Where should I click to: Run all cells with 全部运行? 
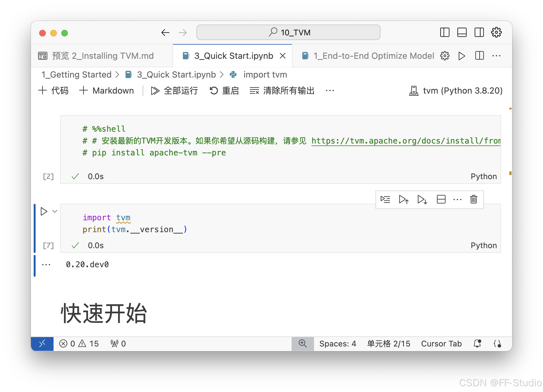pyautogui.click(x=174, y=91)
